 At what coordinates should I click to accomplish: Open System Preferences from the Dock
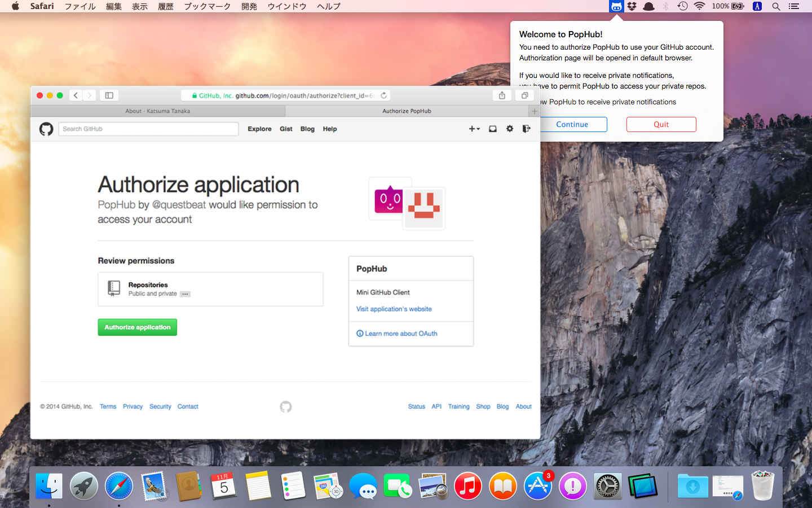(x=608, y=486)
